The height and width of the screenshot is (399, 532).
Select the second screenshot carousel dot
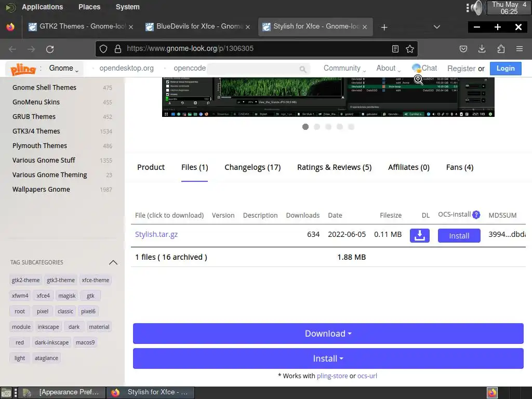[317, 127]
